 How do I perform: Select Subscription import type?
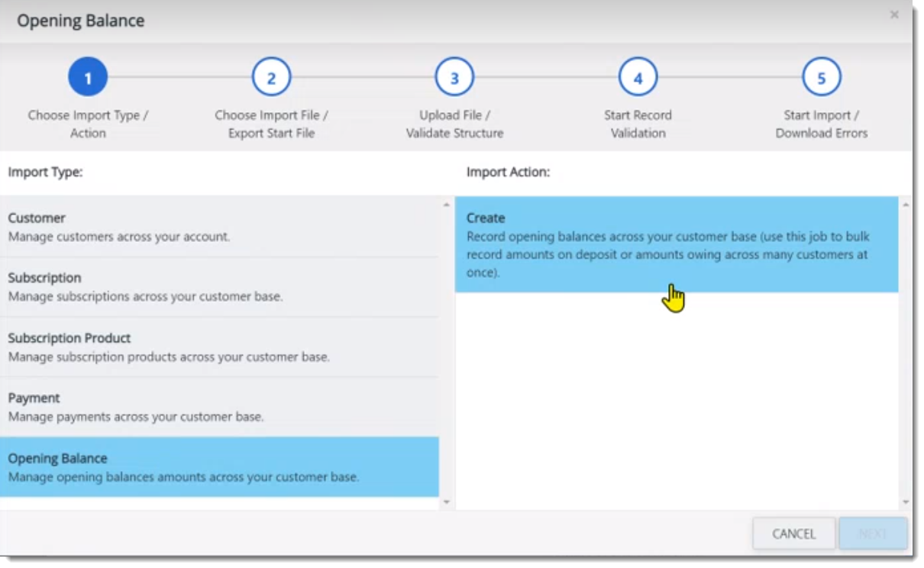(x=219, y=287)
